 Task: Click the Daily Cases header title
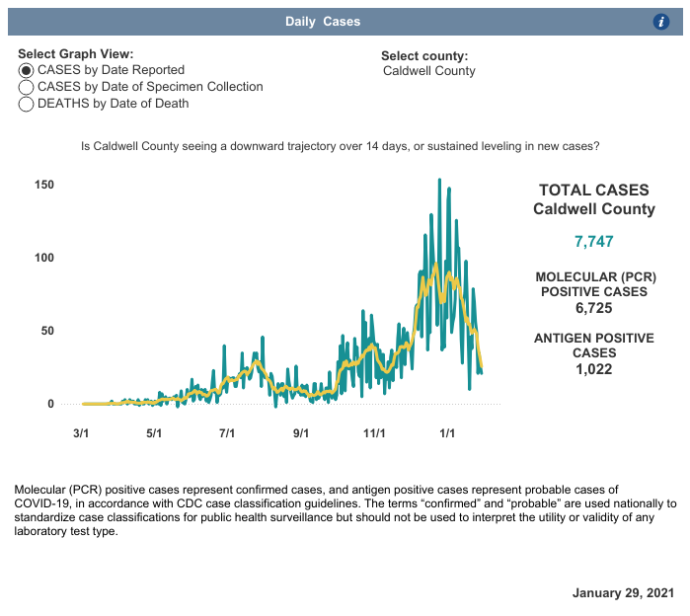click(323, 22)
